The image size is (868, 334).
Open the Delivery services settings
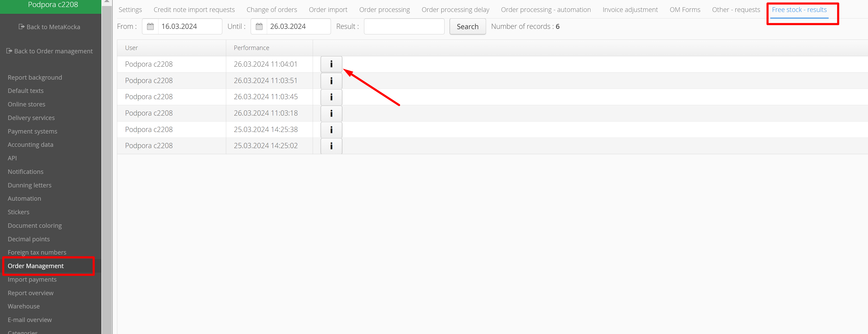click(31, 118)
